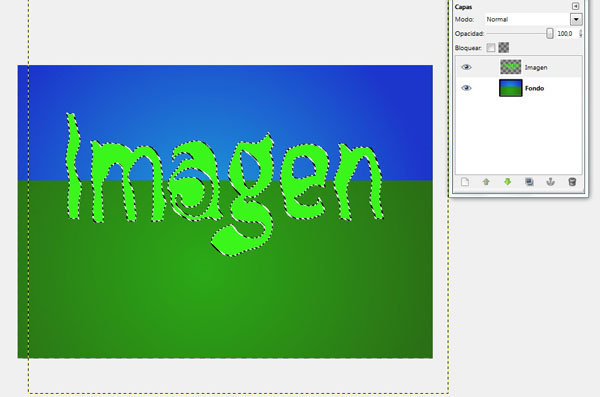Image resolution: width=600 pixels, height=397 pixels.
Task: Click the opacity value field showing 100.0
Action: [x=566, y=34]
